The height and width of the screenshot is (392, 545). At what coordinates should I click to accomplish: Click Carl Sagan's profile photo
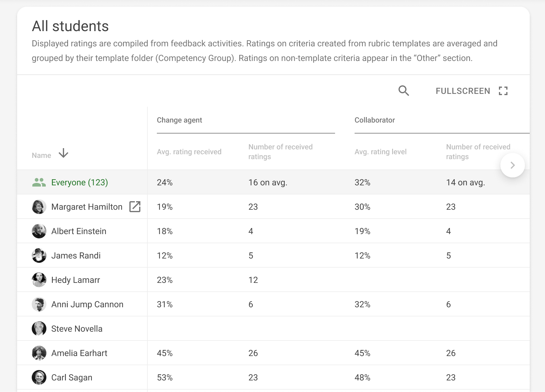point(39,377)
